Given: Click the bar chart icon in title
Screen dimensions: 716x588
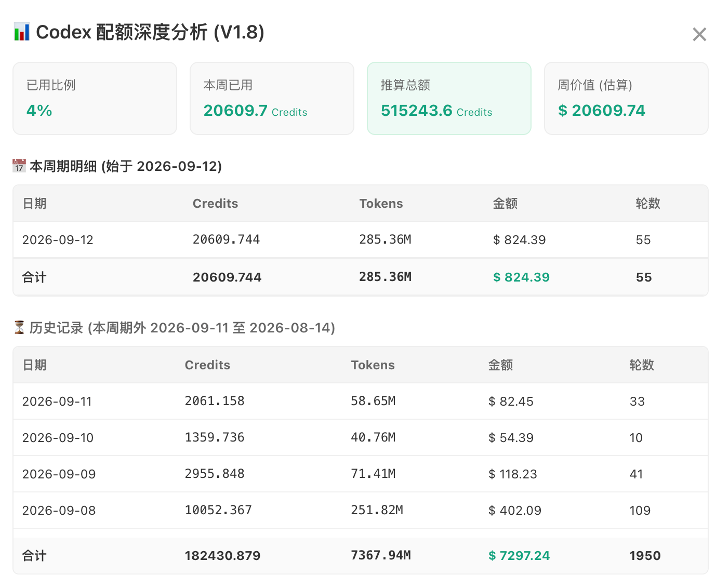Looking at the screenshot, I should click(21, 32).
